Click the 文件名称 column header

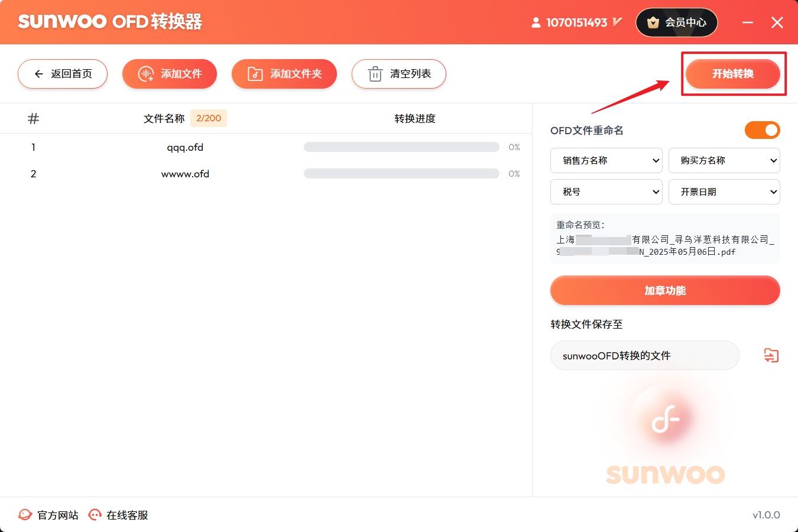pos(164,118)
